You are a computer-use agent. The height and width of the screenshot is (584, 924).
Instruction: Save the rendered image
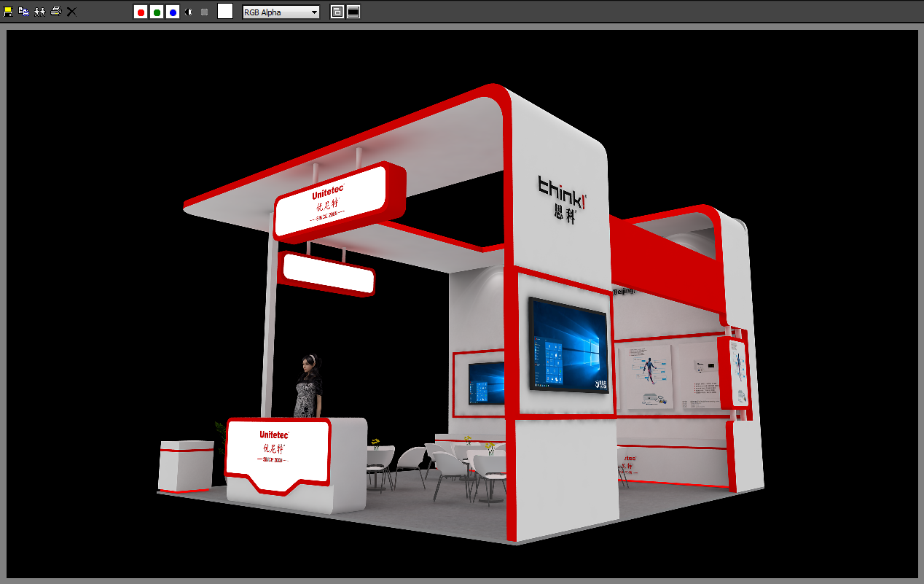(8, 12)
